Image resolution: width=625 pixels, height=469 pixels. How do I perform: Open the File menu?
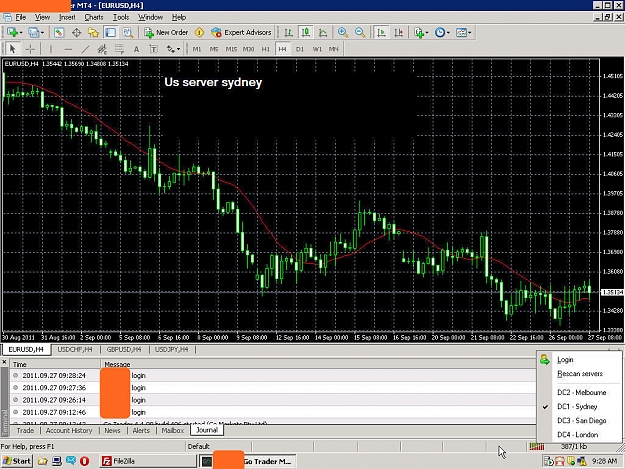[21, 17]
